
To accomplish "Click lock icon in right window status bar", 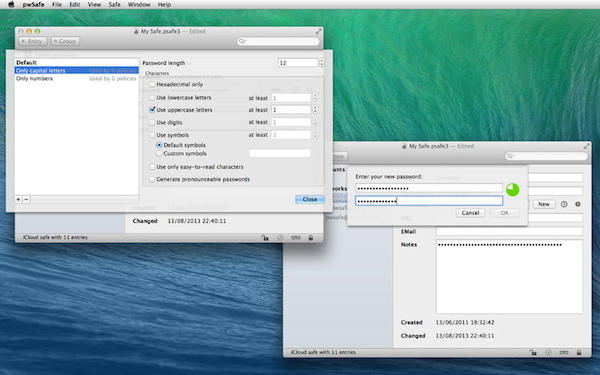I will click(x=579, y=352).
